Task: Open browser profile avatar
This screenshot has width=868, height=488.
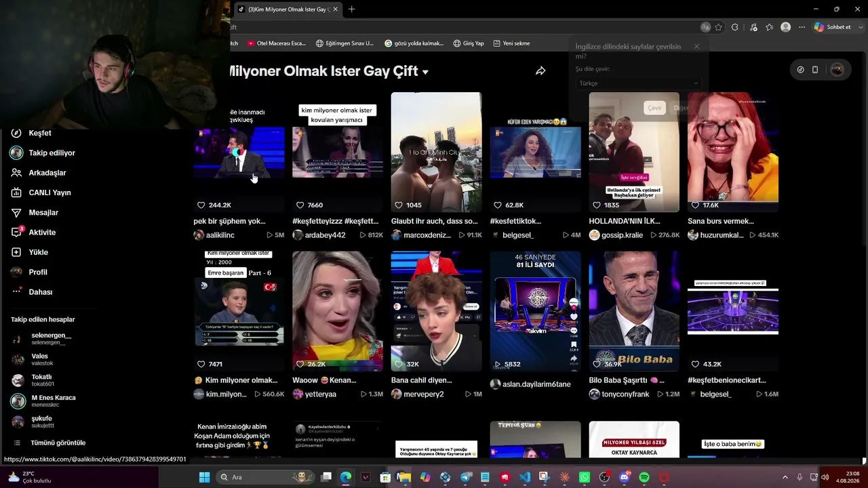Action: coord(785,27)
